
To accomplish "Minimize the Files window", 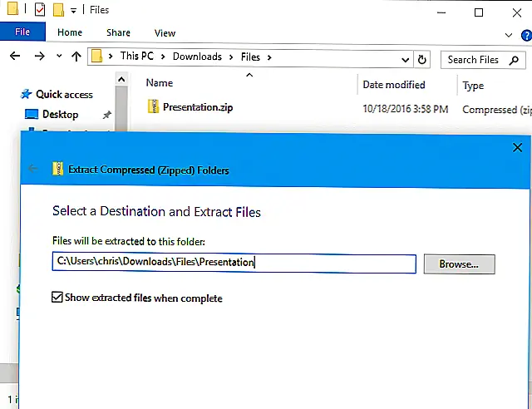I will (x=441, y=12).
